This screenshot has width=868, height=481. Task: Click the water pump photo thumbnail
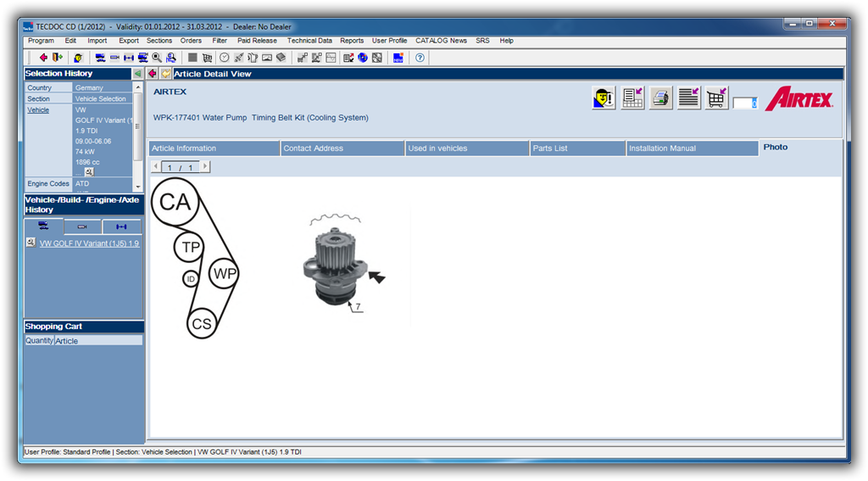click(344, 265)
